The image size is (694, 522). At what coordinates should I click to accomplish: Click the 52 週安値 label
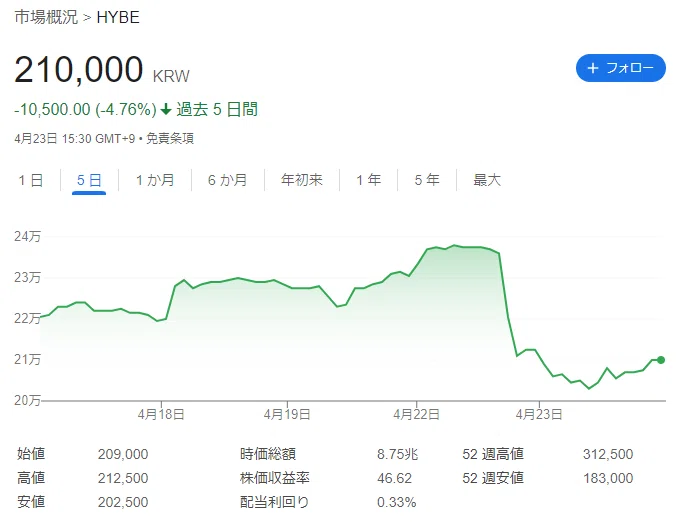[x=493, y=478]
